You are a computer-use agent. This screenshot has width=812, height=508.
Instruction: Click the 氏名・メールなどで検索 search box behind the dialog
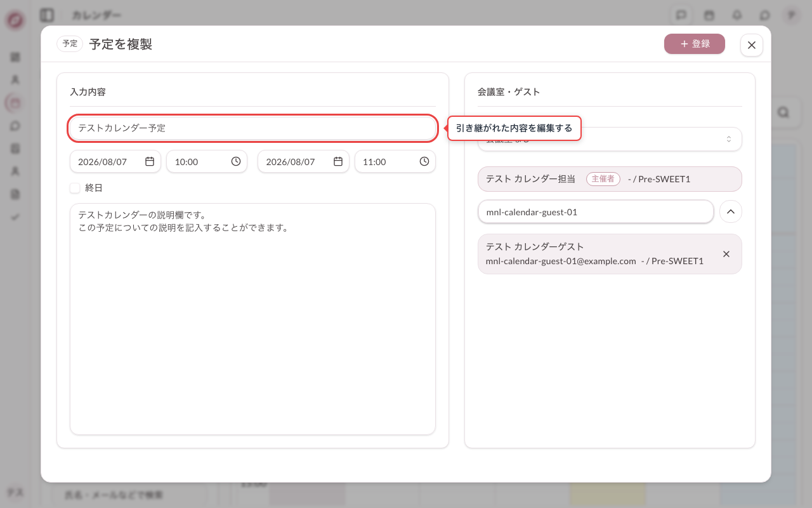pos(129,495)
